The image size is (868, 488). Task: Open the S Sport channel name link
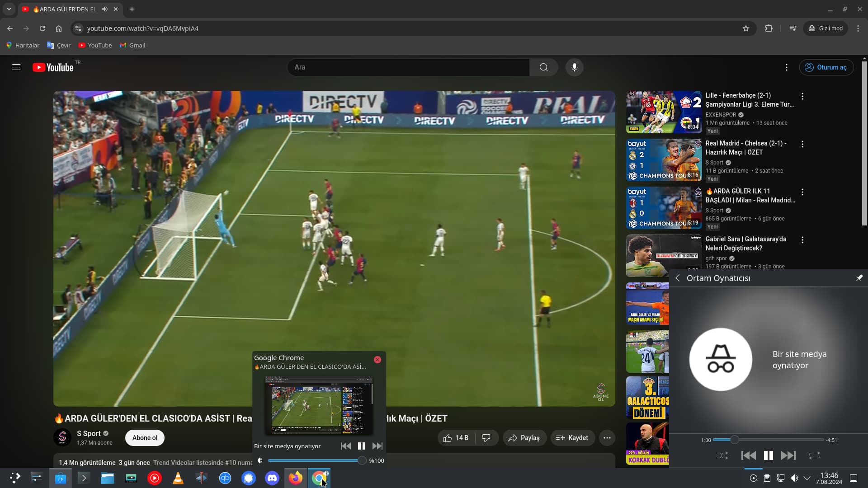coord(89,433)
